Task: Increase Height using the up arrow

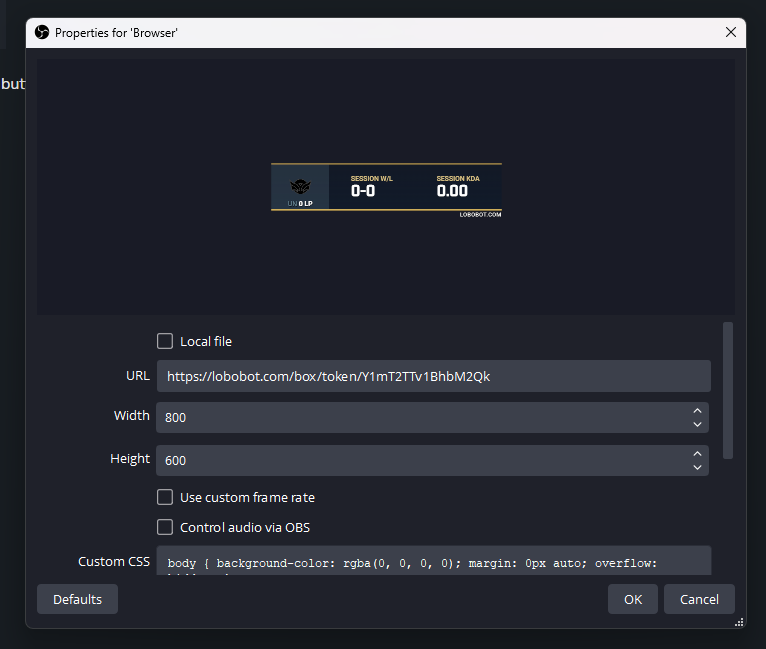Action: [697, 454]
